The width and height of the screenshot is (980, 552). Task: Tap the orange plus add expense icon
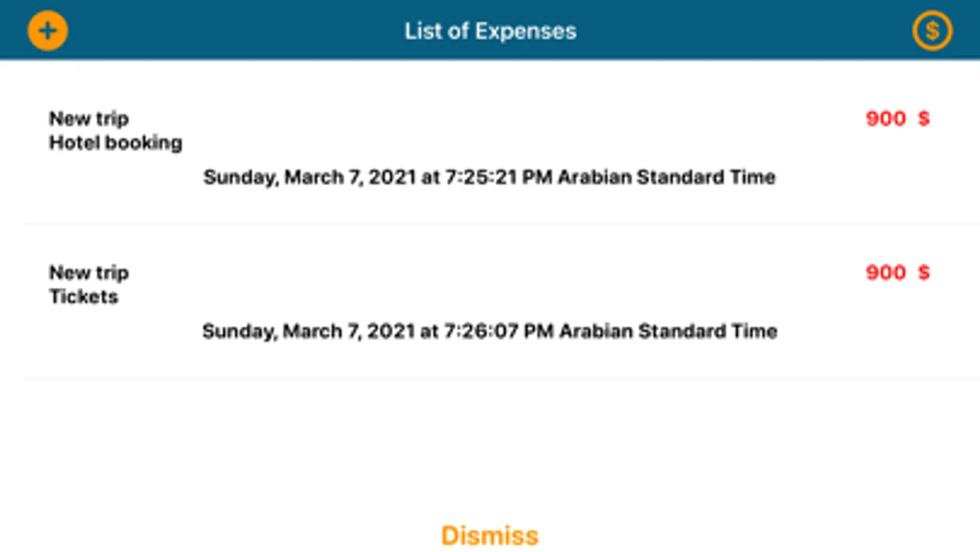coord(48,31)
